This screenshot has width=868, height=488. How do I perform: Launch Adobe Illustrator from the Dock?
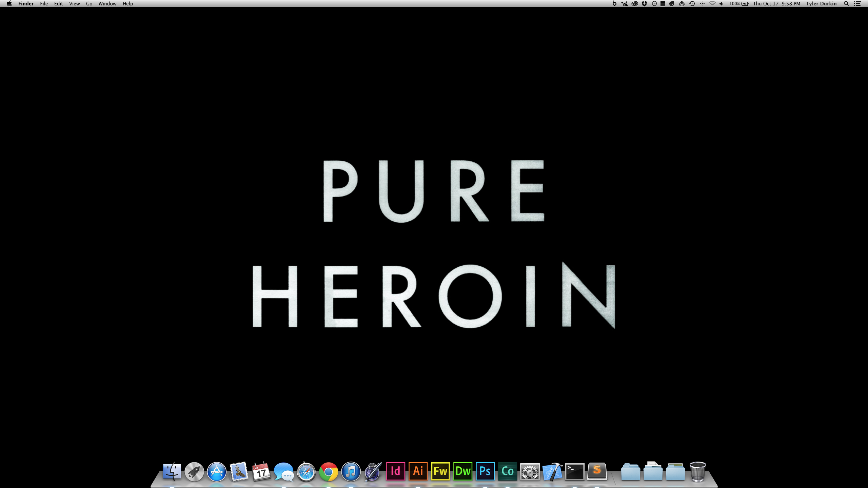coord(418,471)
